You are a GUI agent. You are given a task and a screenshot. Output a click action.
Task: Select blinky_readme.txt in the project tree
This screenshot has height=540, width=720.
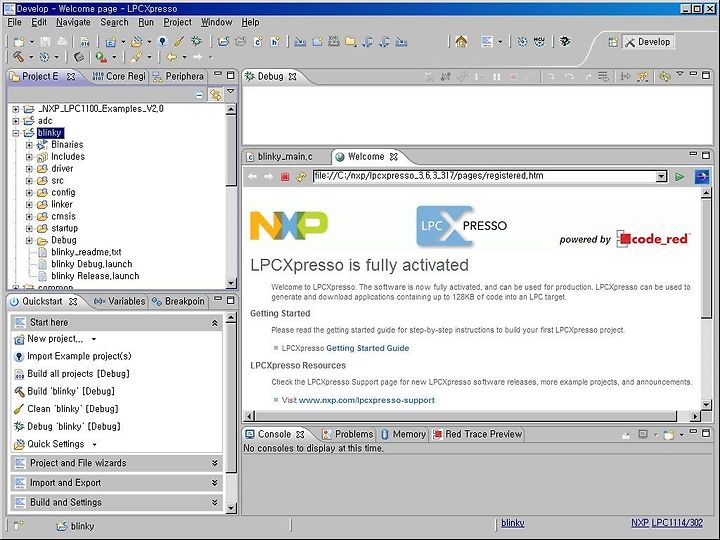tap(86, 252)
